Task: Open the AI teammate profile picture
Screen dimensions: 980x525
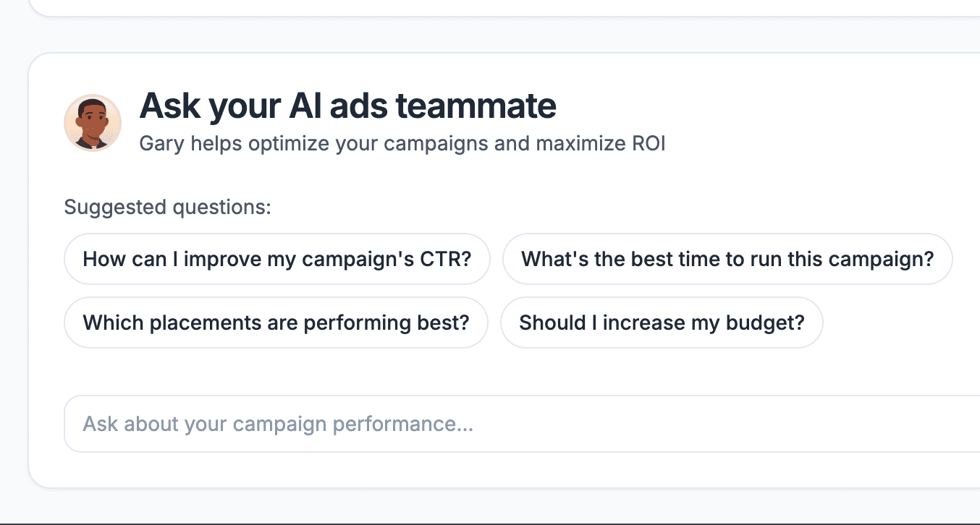Action: coord(93,123)
